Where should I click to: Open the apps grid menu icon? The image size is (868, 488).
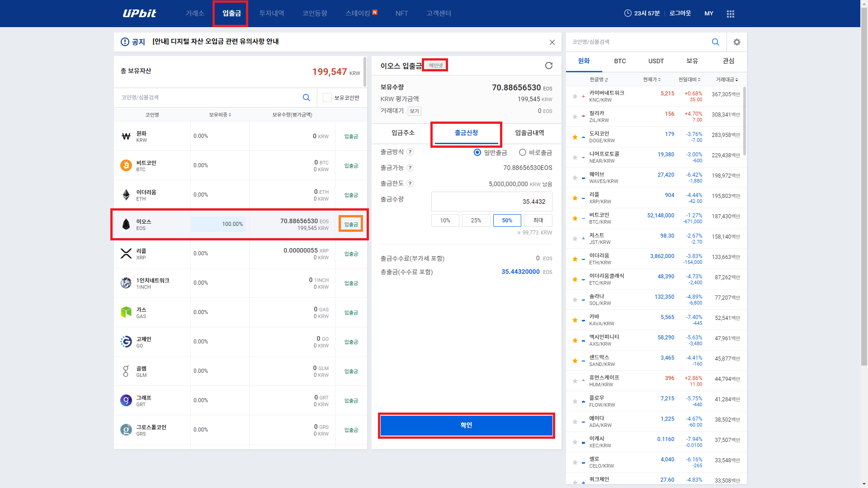pyautogui.click(x=730, y=14)
